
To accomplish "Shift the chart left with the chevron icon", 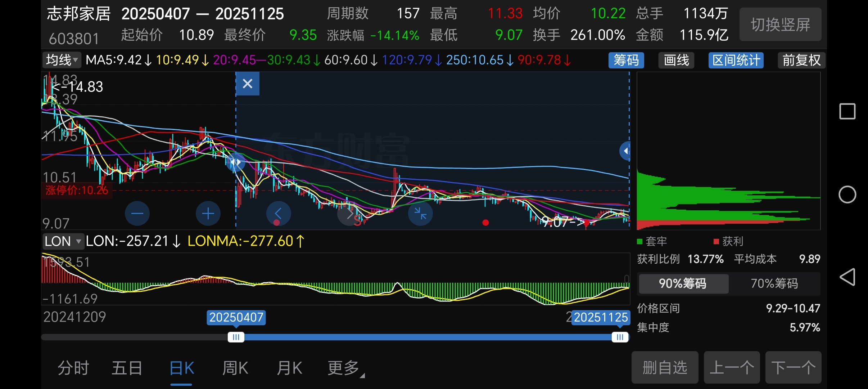I will [x=278, y=214].
